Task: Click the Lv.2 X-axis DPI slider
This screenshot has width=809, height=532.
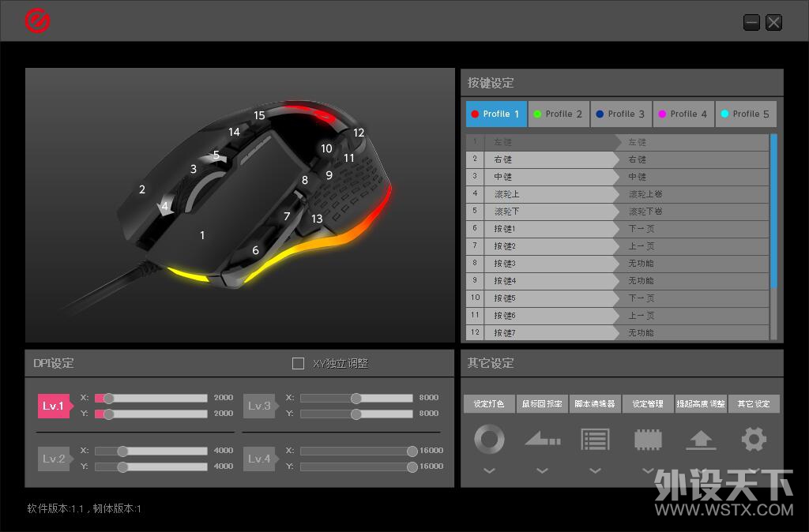Action: click(151, 451)
